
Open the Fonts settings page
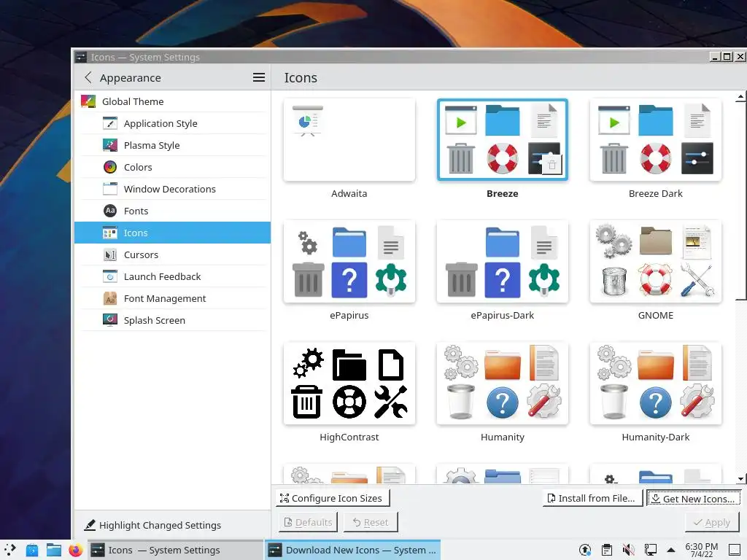coord(172,211)
